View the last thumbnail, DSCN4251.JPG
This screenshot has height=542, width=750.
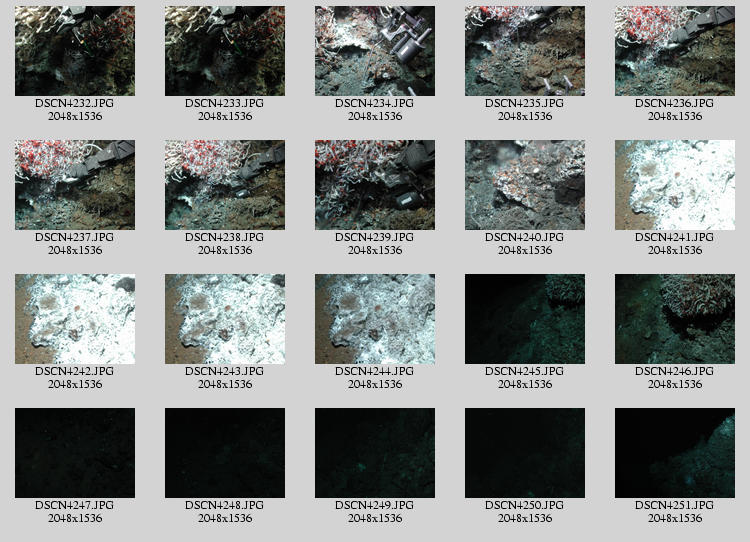(675, 453)
